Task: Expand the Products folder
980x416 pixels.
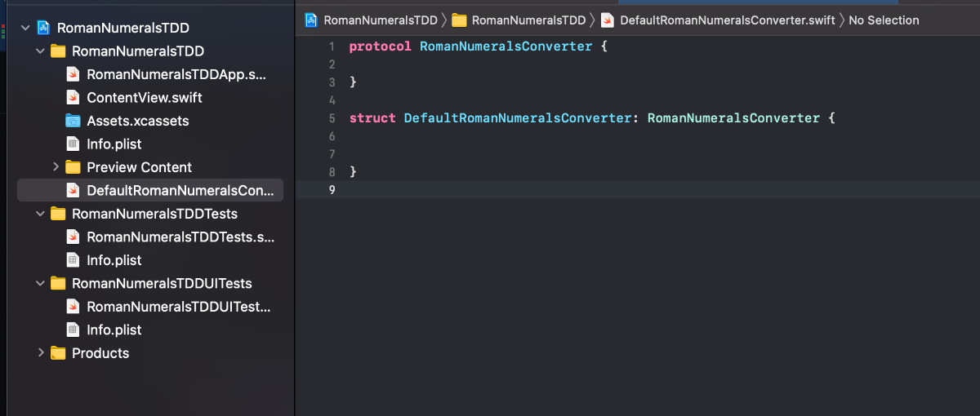Action: coord(41,353)
